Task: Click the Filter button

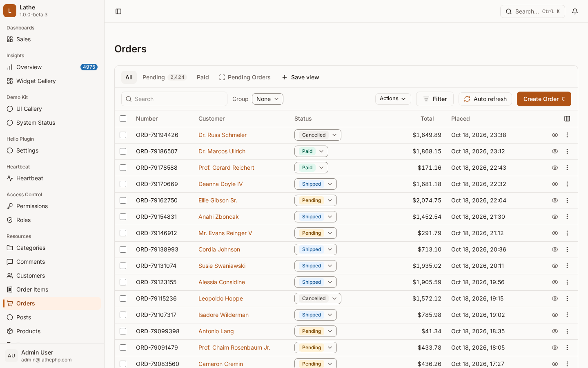Action: coord(435,99)
